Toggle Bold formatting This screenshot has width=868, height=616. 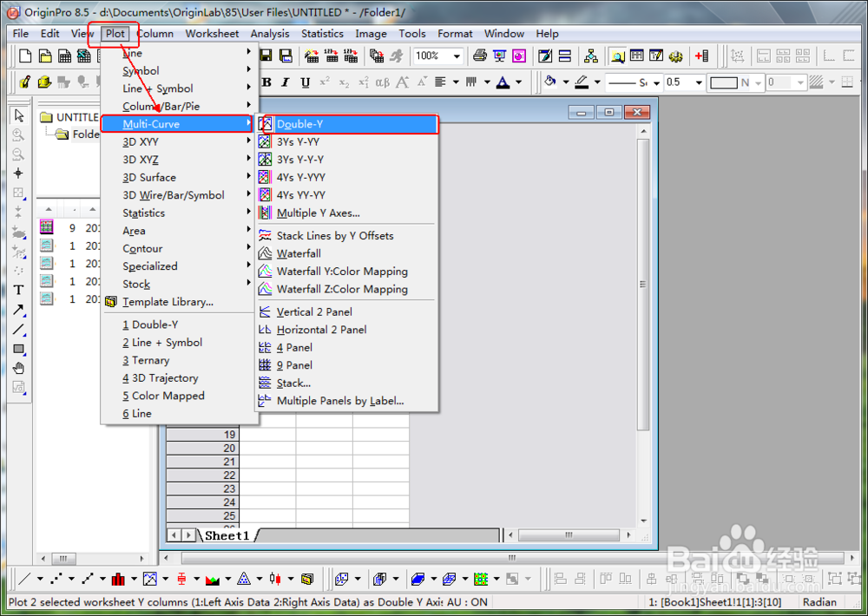click(266, 82)
